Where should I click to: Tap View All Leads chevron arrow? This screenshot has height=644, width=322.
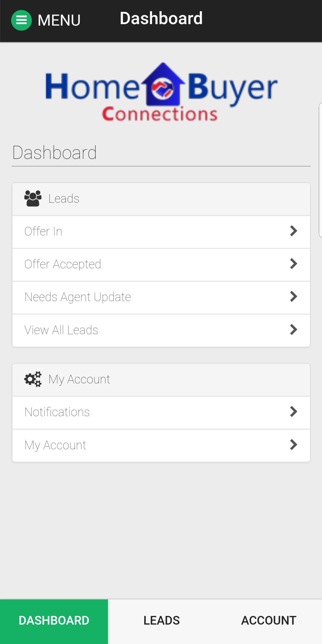[x=293, y=330]
